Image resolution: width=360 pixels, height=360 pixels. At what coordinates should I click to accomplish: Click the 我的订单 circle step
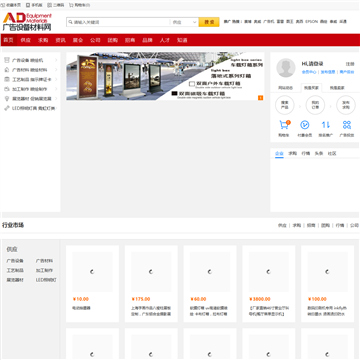[315, 105]
